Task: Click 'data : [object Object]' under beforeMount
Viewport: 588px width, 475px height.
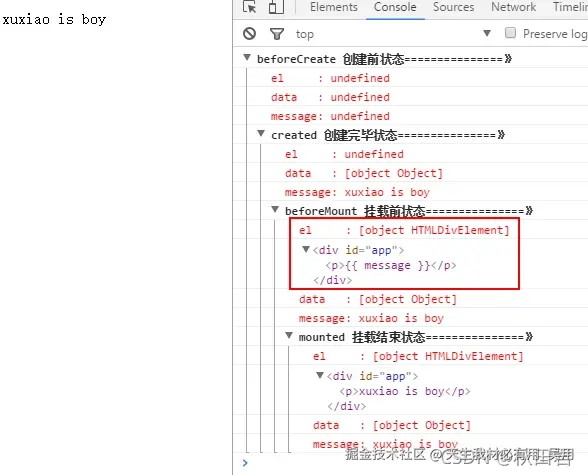Action: point(378,299)
